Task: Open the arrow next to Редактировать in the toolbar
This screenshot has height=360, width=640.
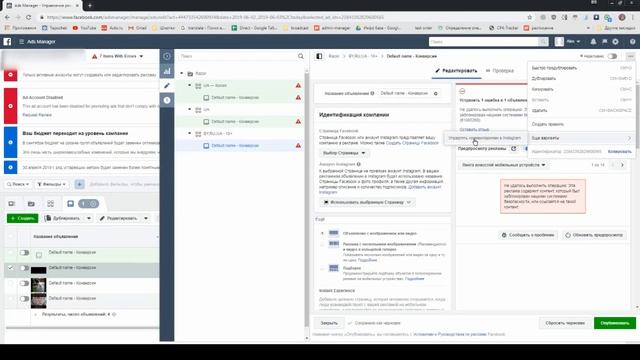Action: tap(146, 218)
